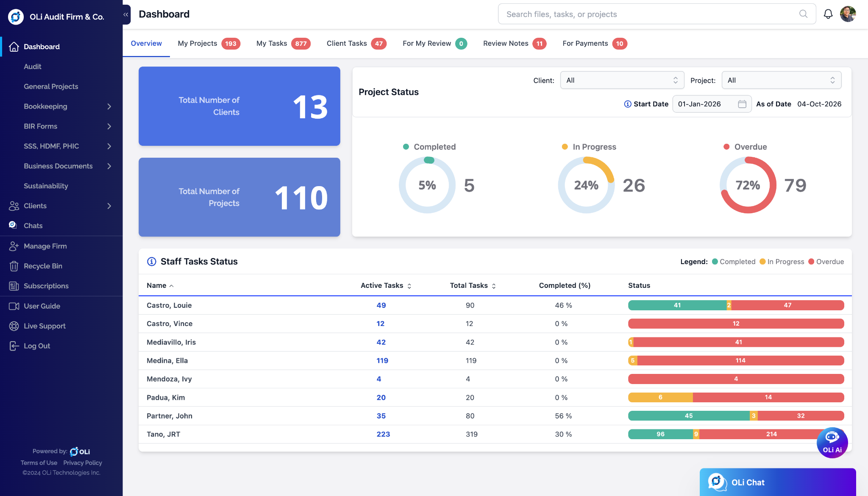Click the notification bell icon
Image resolution: width=868 pixels, height=496 pixels.
pyautogui.click(x=828, y=14)
